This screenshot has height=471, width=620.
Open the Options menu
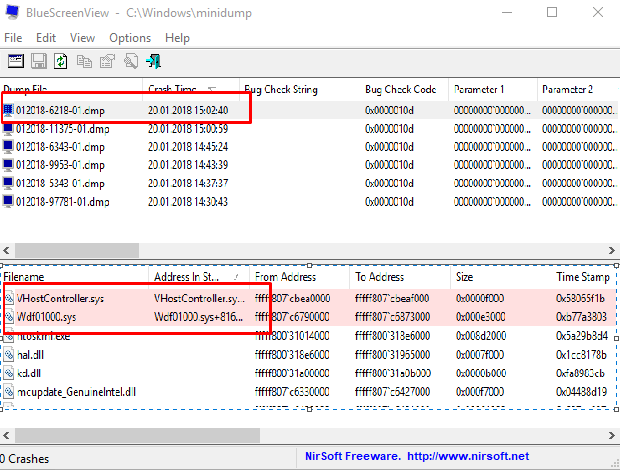(130, 38)
